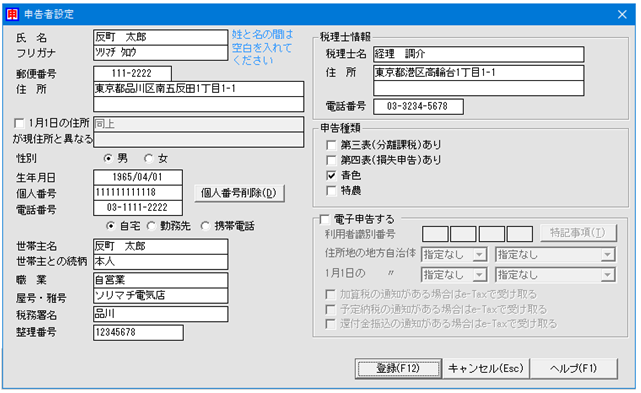Click the フリガナ input field
641x393 pixels.
(160, 53)
